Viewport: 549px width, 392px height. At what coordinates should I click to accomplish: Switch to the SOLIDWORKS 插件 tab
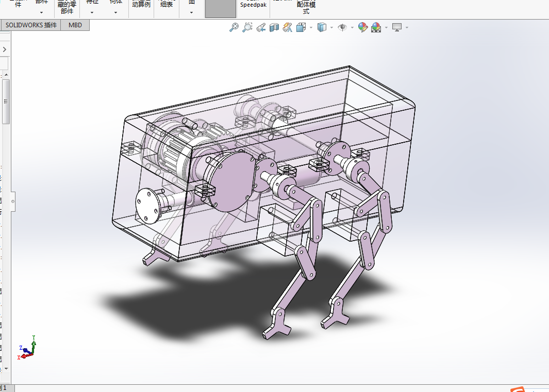coord(31,25)
